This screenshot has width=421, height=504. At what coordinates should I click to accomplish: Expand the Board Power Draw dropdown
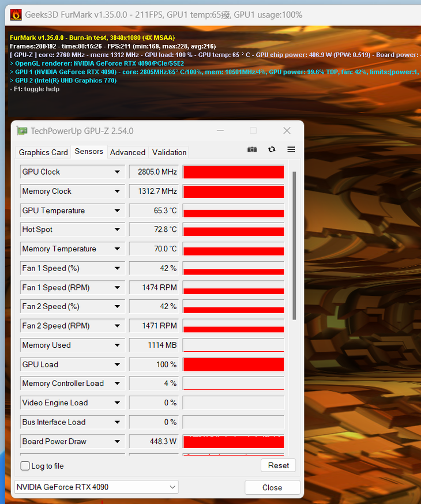[x=118, y=442]
